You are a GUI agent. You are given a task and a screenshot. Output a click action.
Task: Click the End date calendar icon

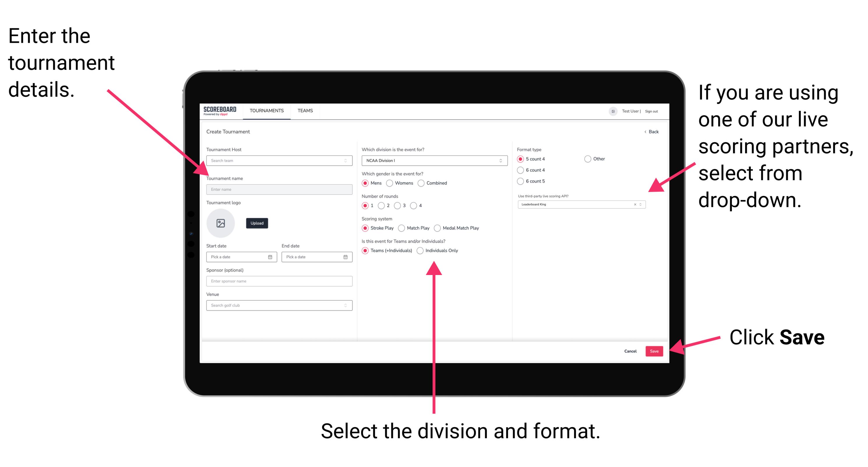point(345,257)
